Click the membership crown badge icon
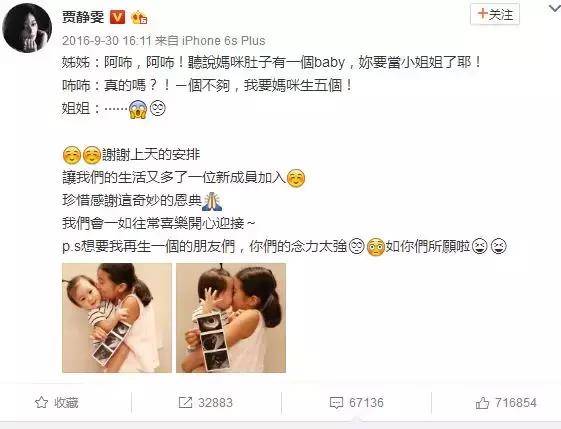 click(139, 18)
